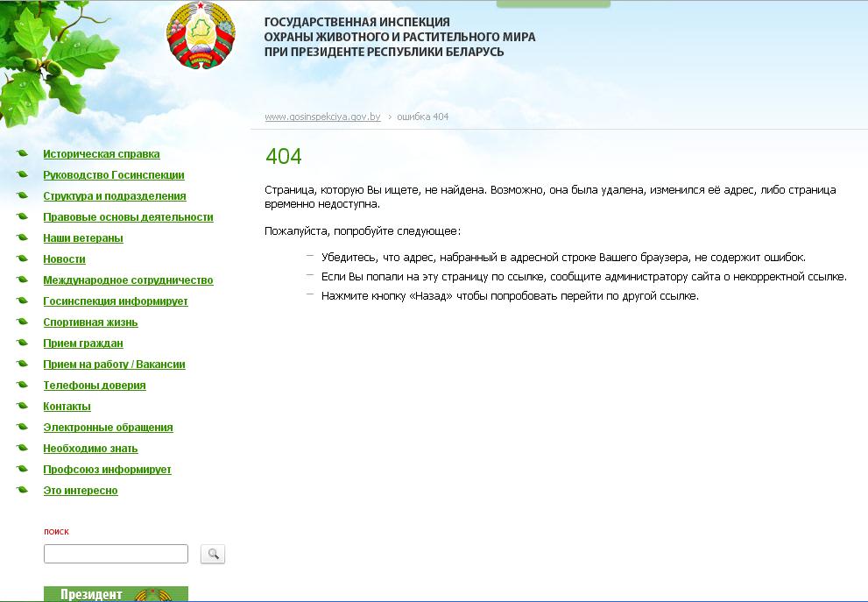
Task: Select Международное сотрудничество link
Action: click(x=128, y=280)
